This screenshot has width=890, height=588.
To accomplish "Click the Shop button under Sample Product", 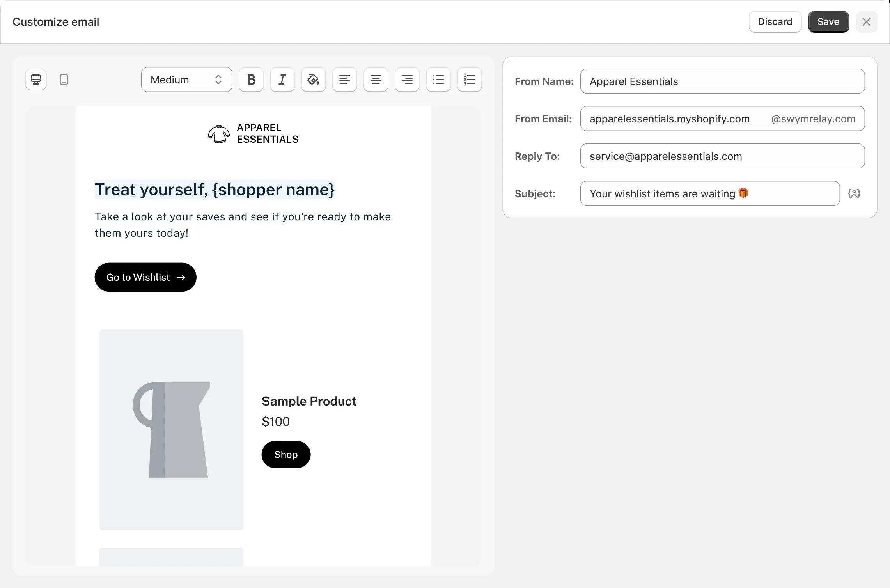I will [x=286, y=454].
